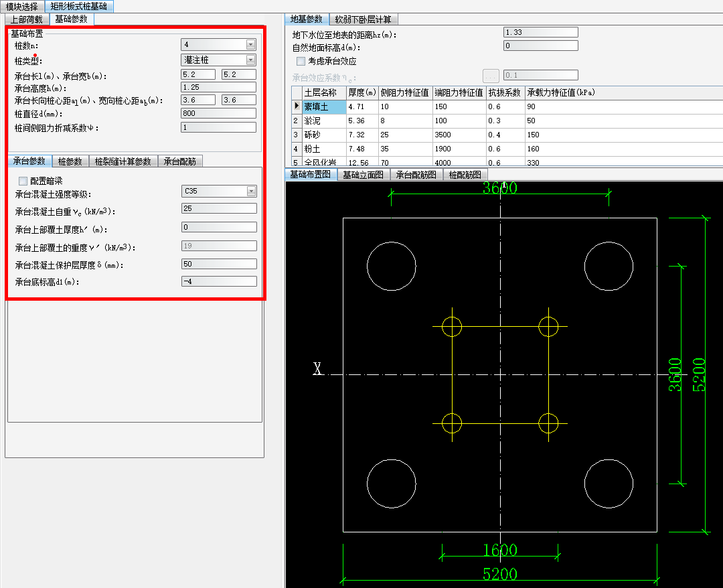Click the 承台高度h input field

pos(218,87)
